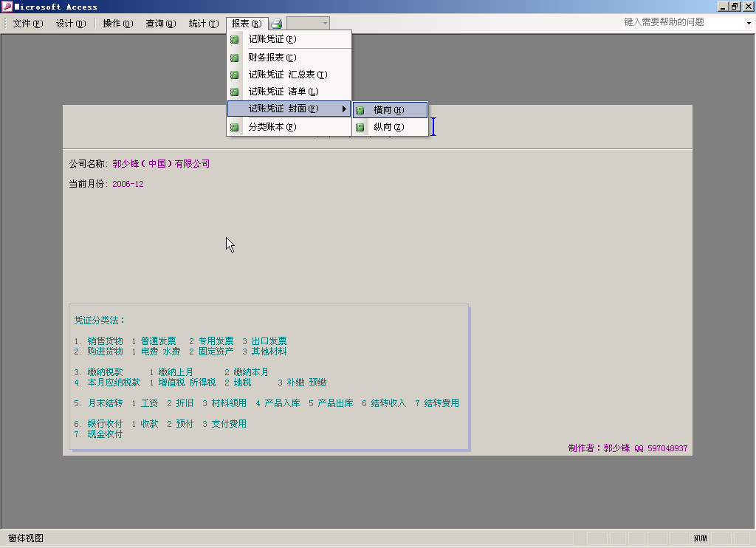Select 横向 from the submenu
Screen dimensions: 756x548
pyautogui.click(x=389, y=110)
